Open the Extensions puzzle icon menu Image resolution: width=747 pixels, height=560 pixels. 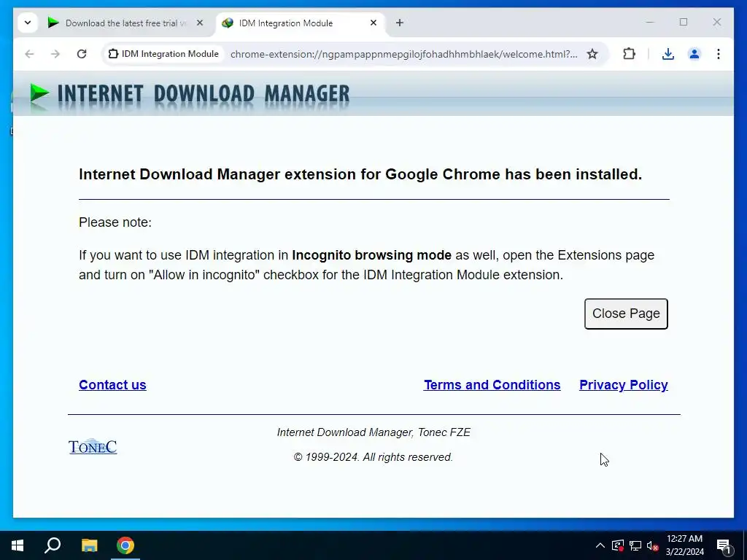630,54
